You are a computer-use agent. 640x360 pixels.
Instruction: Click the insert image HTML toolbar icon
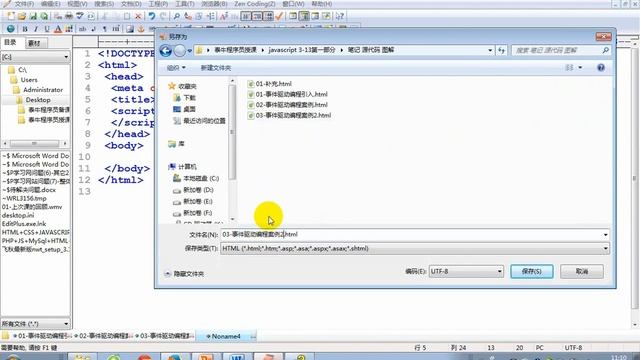(130, 29)
